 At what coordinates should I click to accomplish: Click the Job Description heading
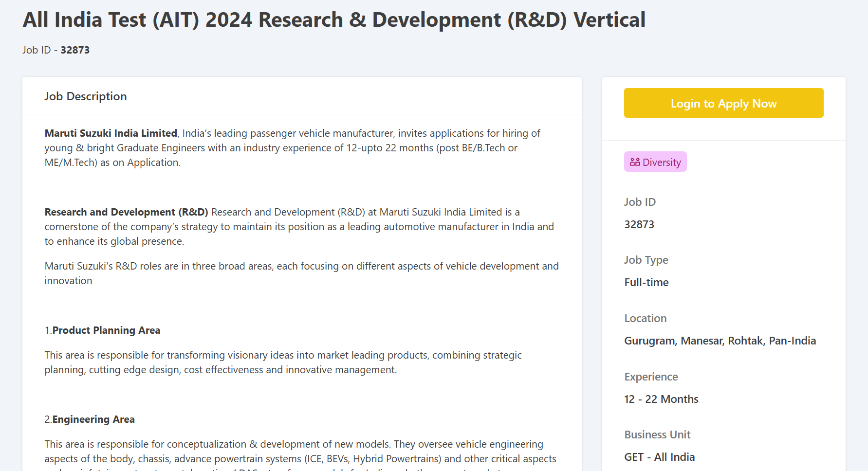(x=86, y=96)
